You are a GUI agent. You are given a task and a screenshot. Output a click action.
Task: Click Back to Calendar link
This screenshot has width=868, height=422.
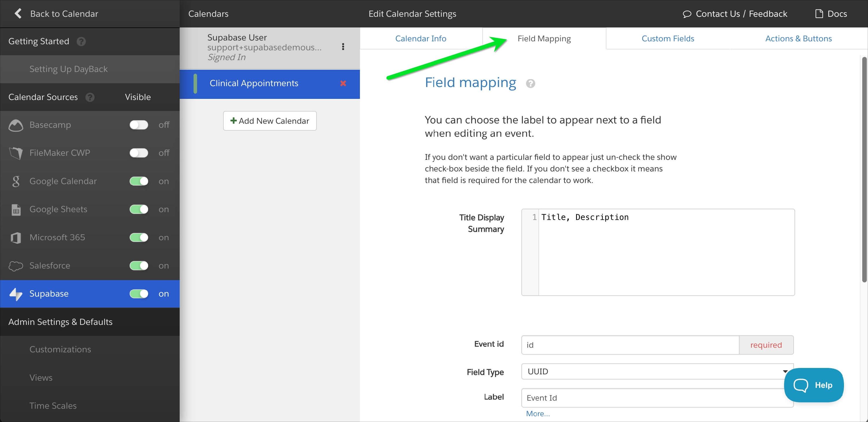[64, 14]
